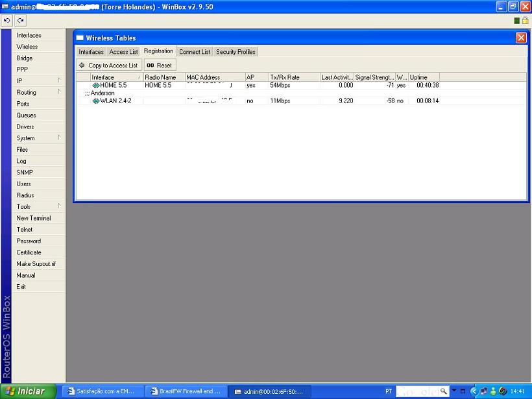Click Make Supout.rif in sidebar
532x399 pixels.
click(x=38, y=263)
